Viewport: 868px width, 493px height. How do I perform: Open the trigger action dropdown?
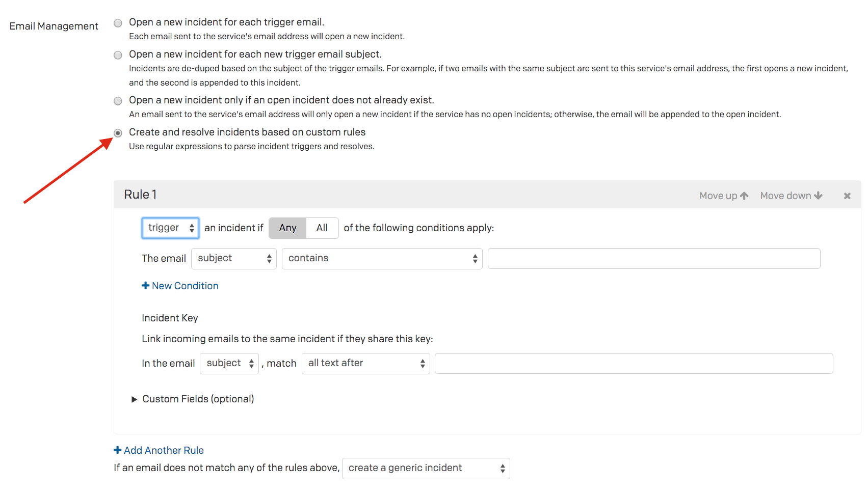click(170, 228)
